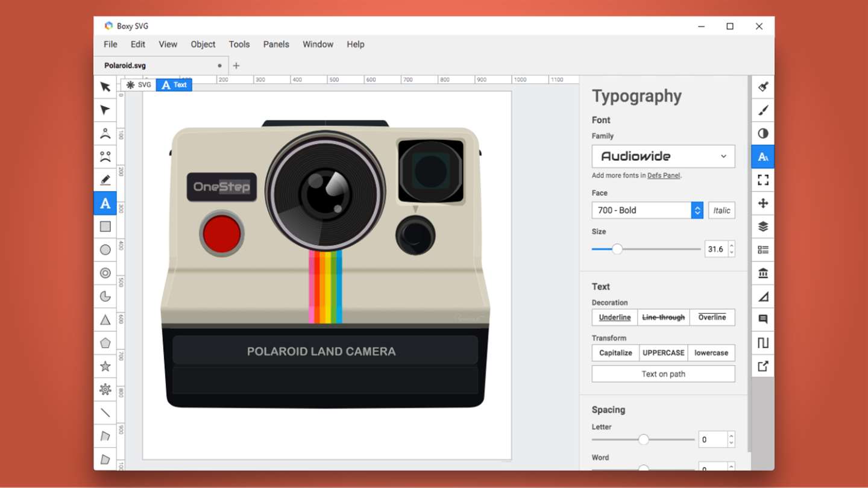868x488 pixels.
Task: Open the Shape panel triangle ruler icon
Action: point(763,296)
